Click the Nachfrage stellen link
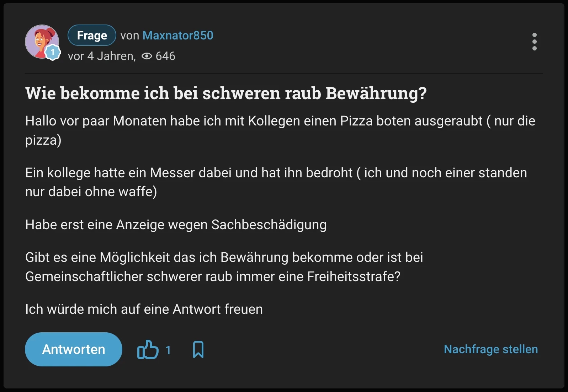This screenshot has width=568, height=392. [x=490, y=349]
